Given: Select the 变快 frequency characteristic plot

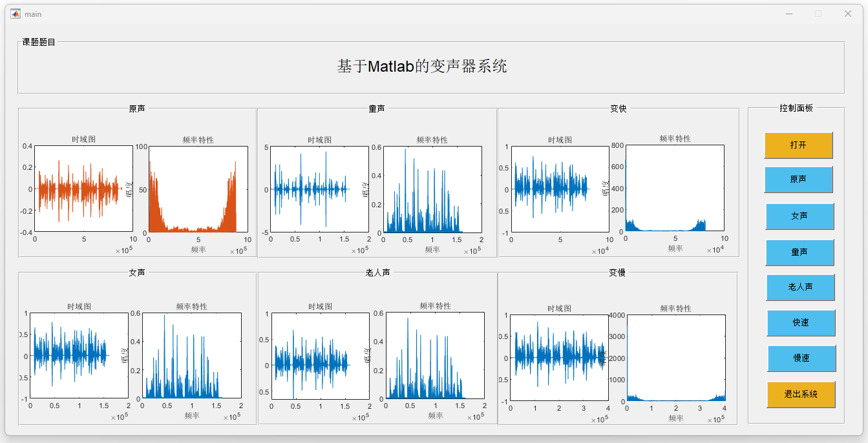Looking at the screenshot, I should pos(675,188).
